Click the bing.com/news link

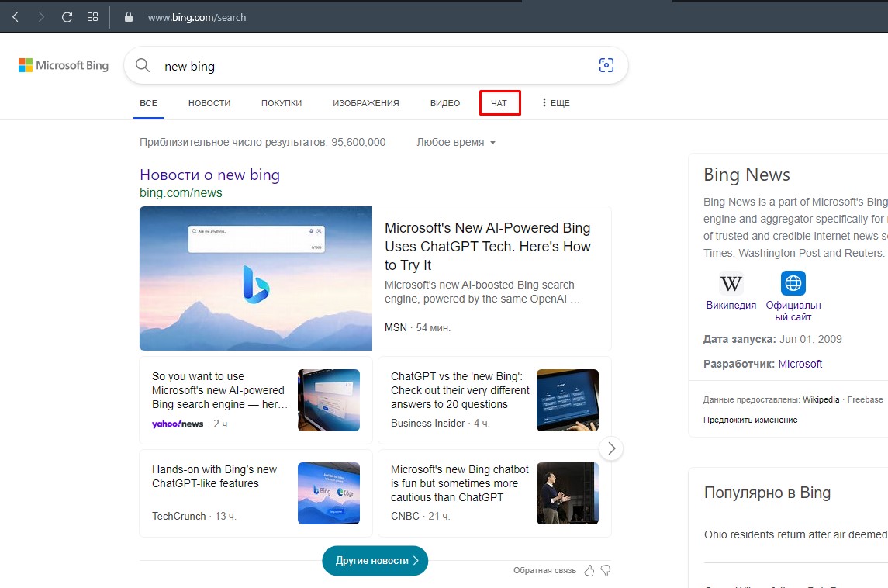[x=181, y=192]
